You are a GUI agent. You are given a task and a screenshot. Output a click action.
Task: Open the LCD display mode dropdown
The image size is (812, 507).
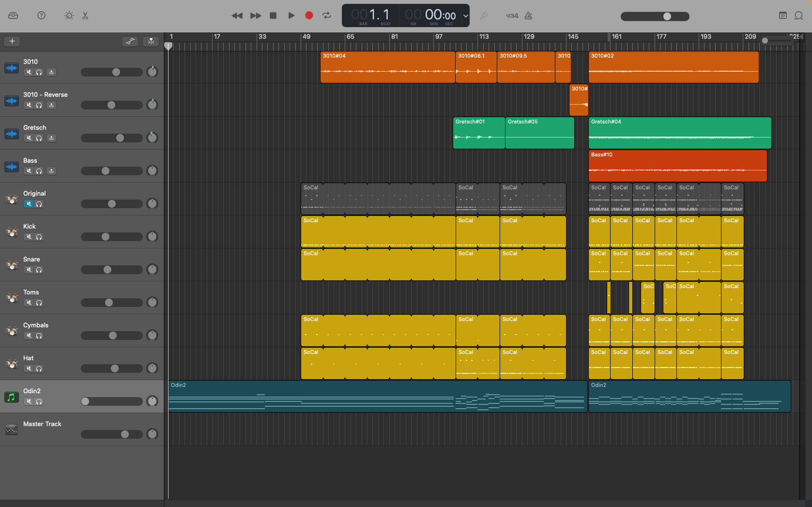point(465,15)
